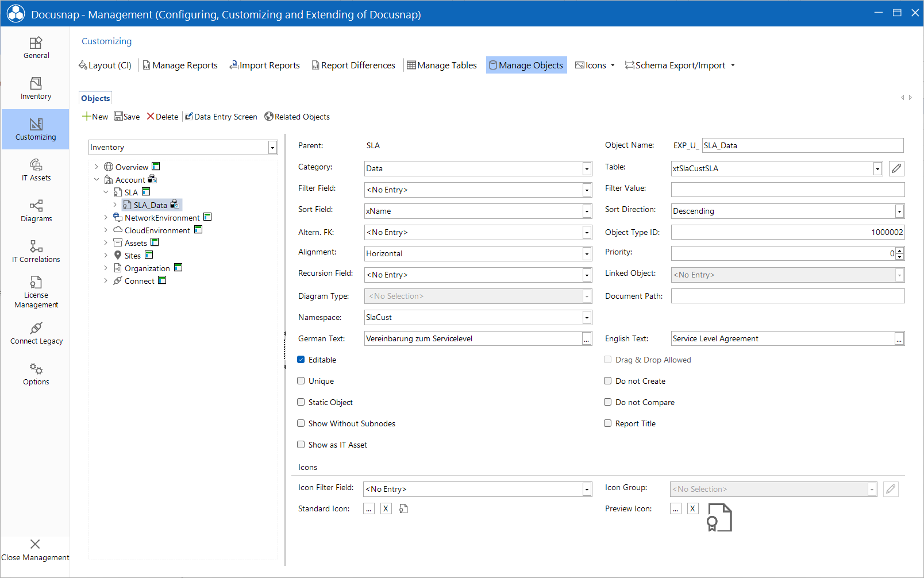Check the Report Title checkbox
The image size is (924, 578).
[x=607, y=423]
